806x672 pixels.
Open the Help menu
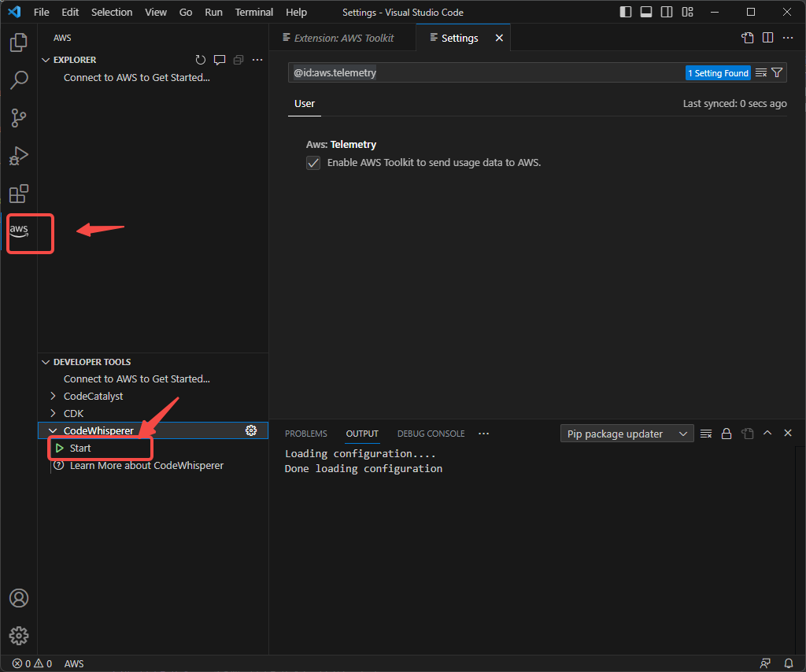point(296,12)
